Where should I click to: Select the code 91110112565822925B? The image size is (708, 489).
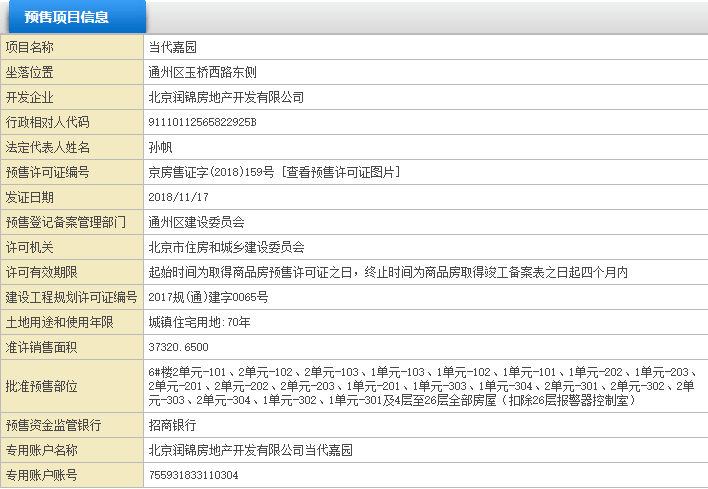point(202,122)
